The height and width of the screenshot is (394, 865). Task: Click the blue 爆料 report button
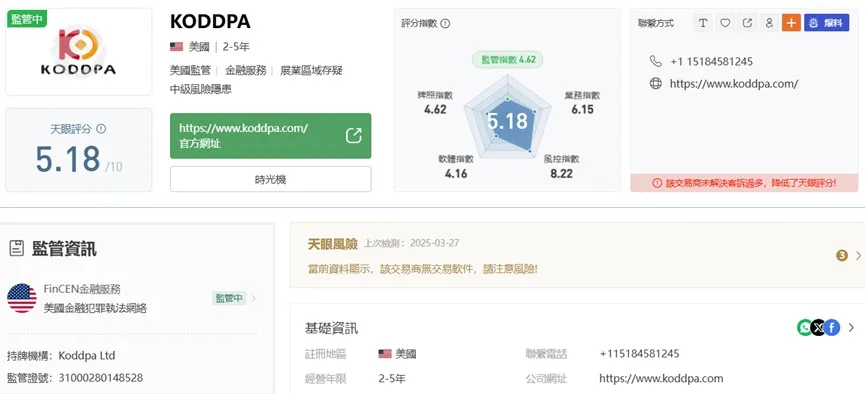(x=826, y=23)
